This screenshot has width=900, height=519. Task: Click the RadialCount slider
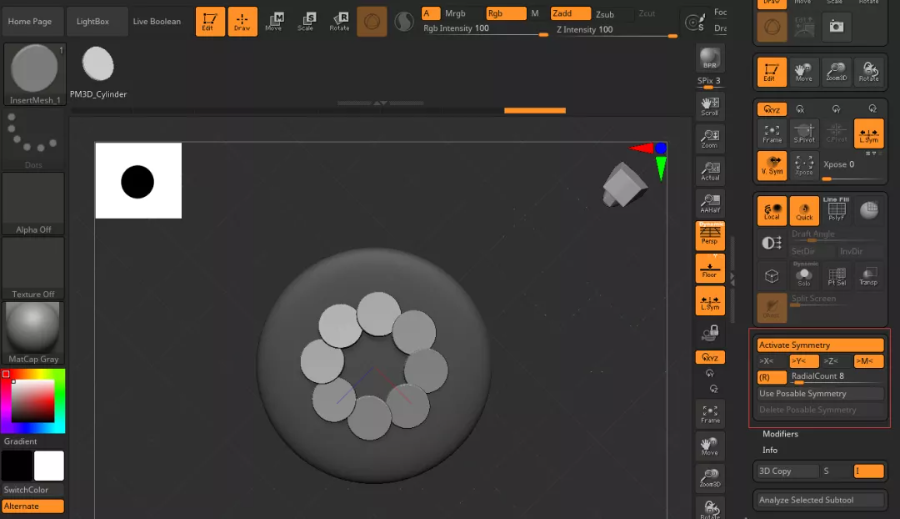(x=836, y=377)
